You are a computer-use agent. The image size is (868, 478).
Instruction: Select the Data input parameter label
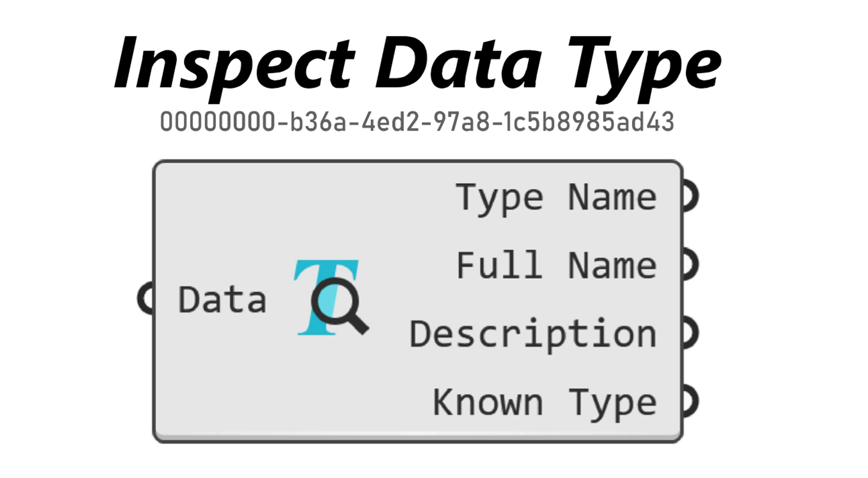tap(222, 300)
